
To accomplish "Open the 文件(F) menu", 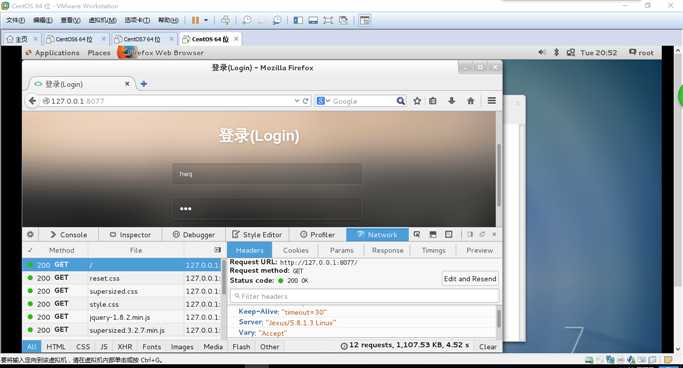I will tap(15, 20).
